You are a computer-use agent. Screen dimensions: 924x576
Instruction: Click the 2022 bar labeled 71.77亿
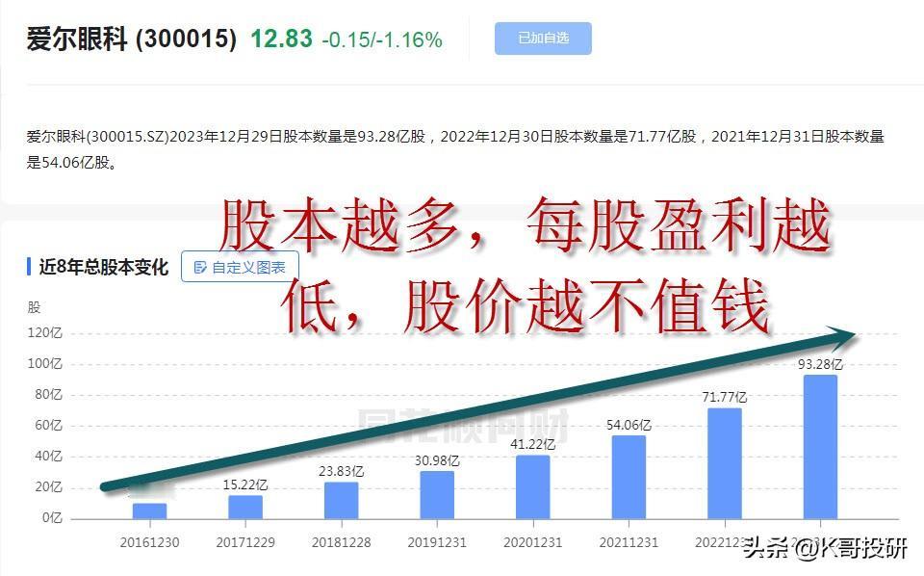[724, 463]
